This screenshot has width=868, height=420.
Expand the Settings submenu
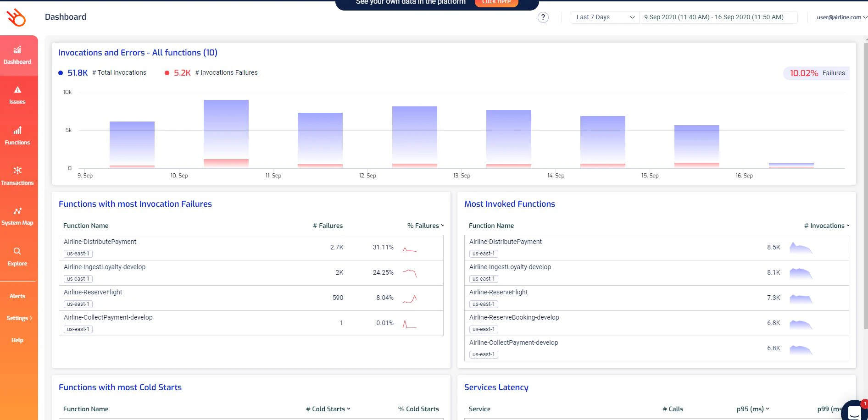tap(19, 318)
